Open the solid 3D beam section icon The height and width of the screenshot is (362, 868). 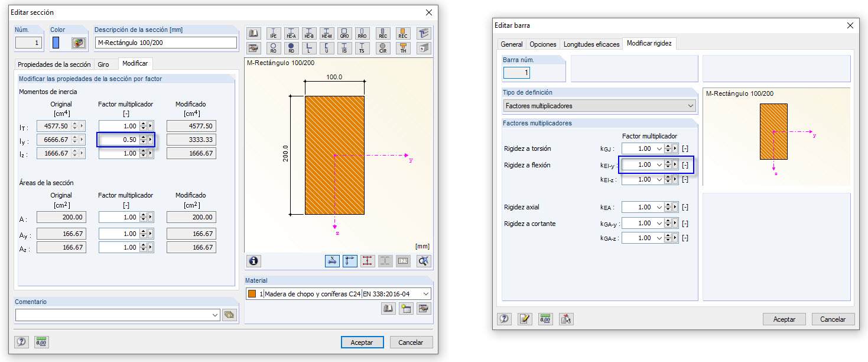(x=424, y=48)
